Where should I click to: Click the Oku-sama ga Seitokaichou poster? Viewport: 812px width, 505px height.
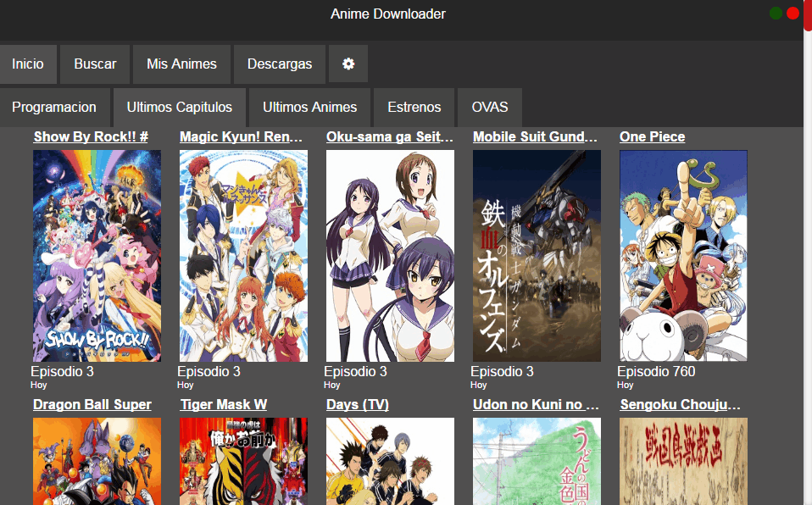coord(390,256)
